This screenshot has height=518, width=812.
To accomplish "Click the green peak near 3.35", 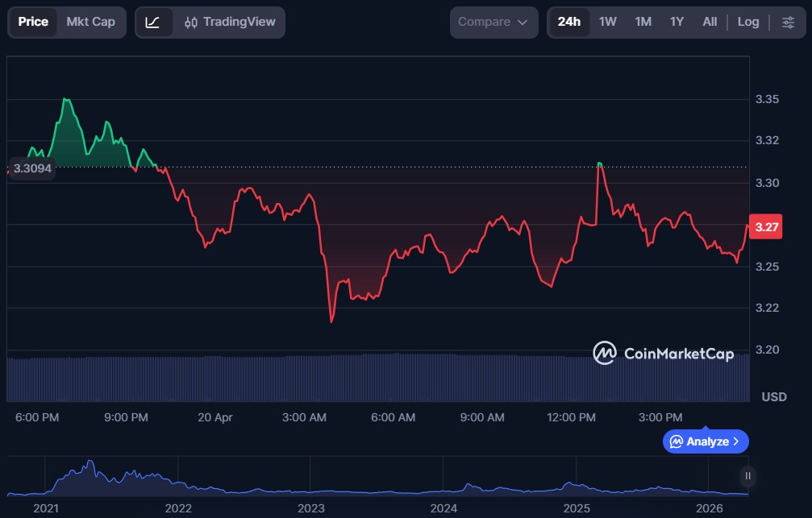I will tap(66, 100).
